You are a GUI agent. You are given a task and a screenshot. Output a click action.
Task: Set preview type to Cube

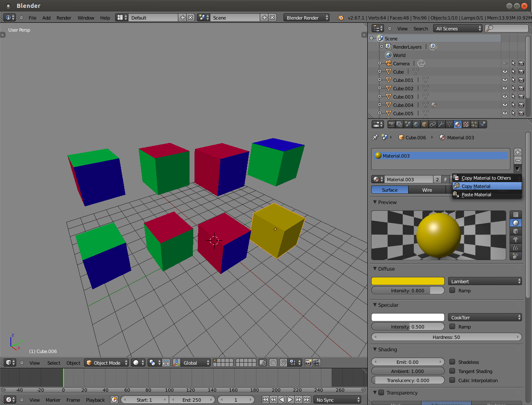click(516, 231)
